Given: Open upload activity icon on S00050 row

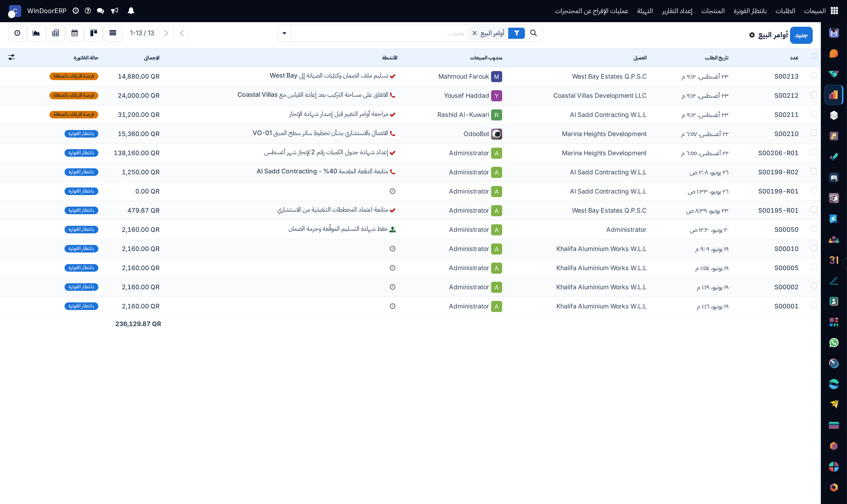Looking at the screenshot, I should point(392,230).
